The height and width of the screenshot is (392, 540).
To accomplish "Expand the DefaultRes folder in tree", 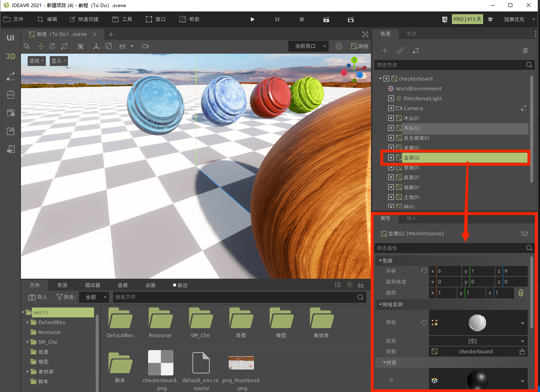I will 28,322.
